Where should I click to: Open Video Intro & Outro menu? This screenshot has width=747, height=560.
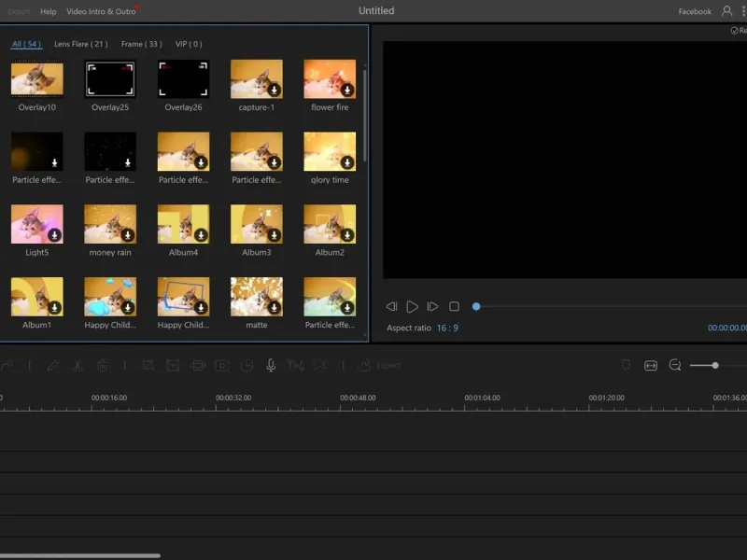[x=101, y=12]
